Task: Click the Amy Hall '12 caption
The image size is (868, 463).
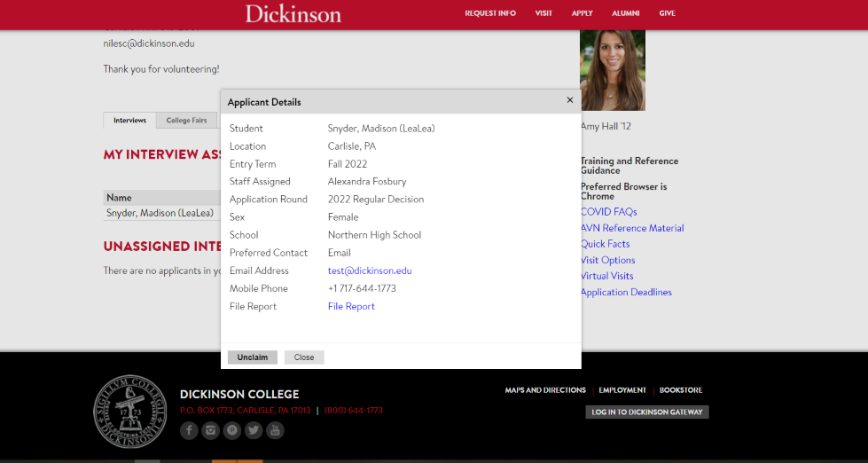Action: pyautogui.click(x=606, y=126)
